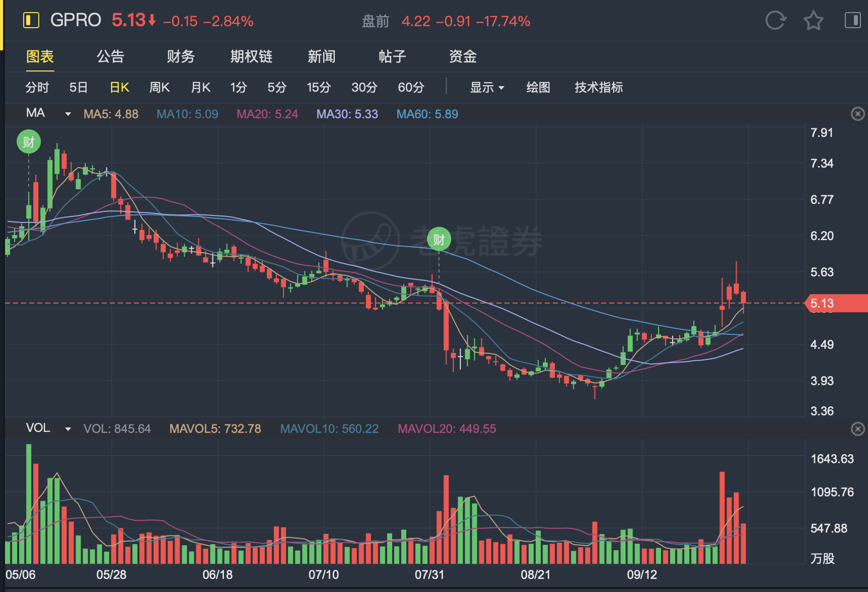868x592 pixels.
Task: Click the MAVOL20: 449.55 value
Action: [x=447, y=429]
